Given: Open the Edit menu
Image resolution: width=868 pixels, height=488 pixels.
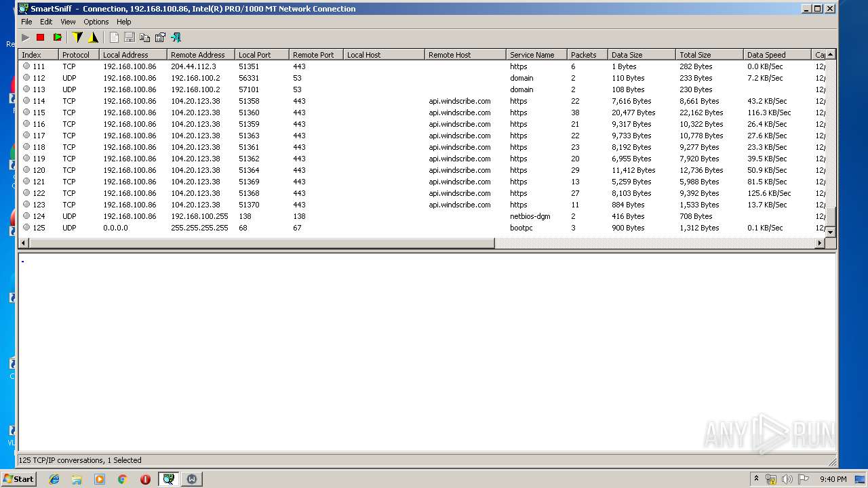Looking at the screenshot, I should tap(46, 22).
